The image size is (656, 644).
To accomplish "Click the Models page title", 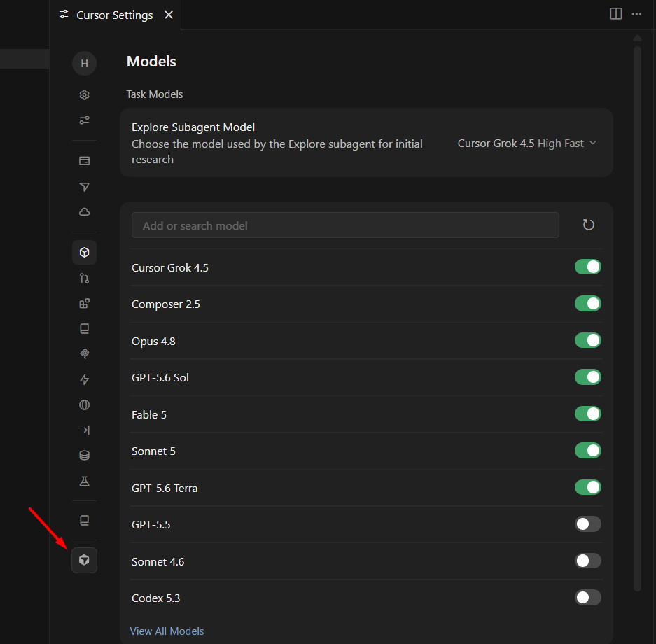I will (151, 62).
